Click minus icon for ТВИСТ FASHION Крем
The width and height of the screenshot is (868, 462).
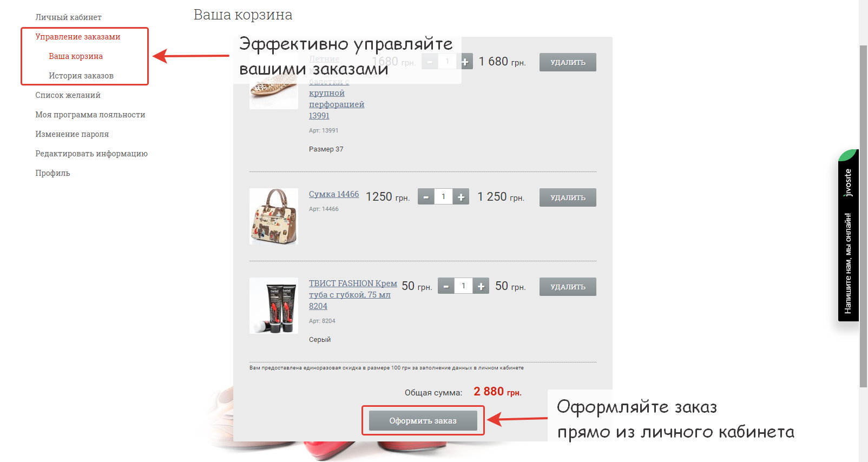pyautogui.click(x=446, y=286)
